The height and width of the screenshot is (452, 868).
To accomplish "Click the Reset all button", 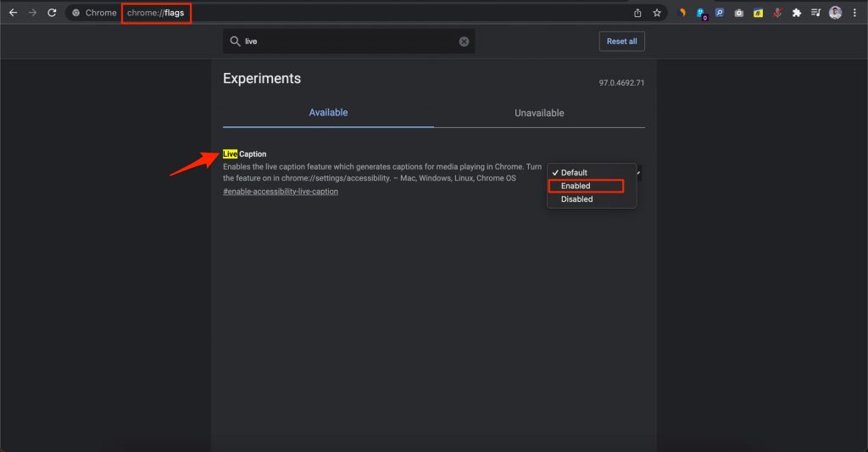I will (621, 42).
